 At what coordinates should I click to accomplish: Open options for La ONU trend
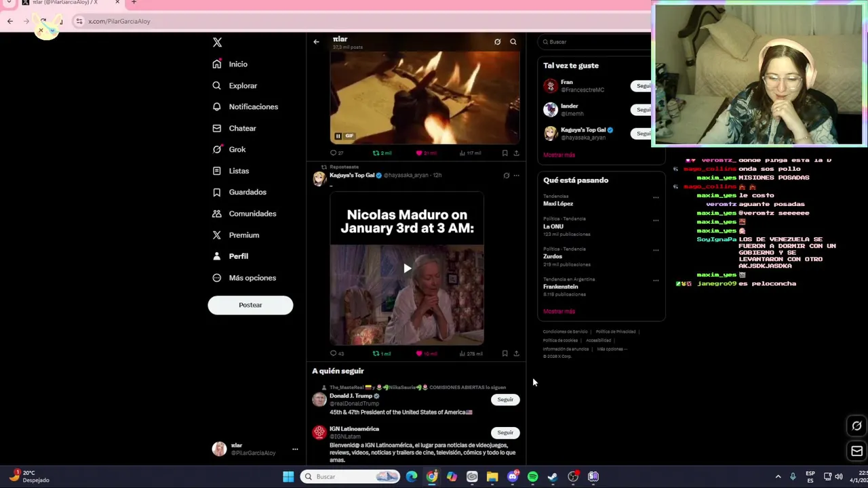tap(655, 220)
